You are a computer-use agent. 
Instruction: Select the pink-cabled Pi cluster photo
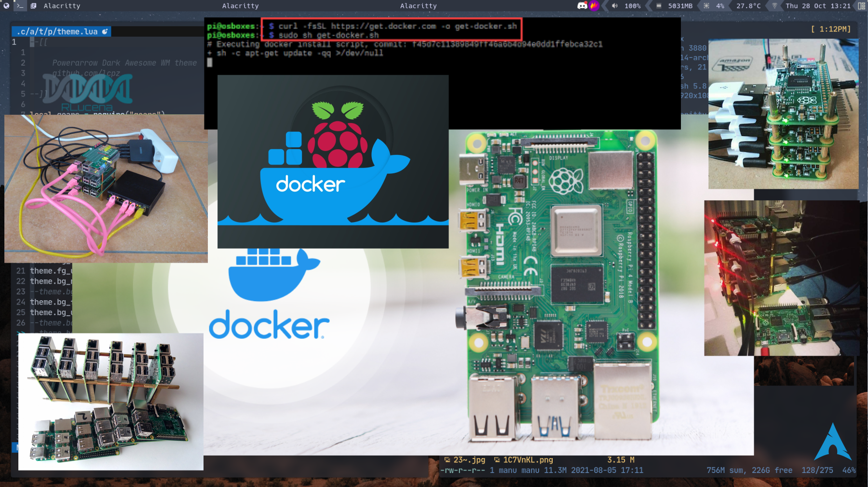pyautogui.click(x=106, y=189)
